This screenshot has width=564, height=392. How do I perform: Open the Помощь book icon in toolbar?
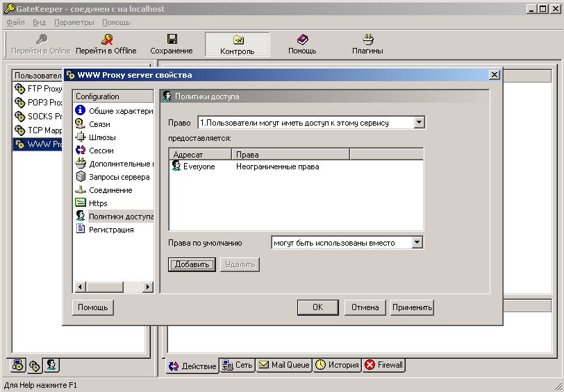(x=303, y=39)
